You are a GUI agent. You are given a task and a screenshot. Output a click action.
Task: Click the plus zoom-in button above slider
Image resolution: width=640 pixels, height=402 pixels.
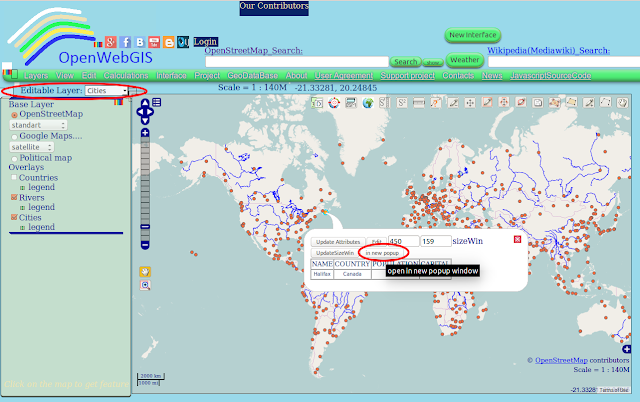coord(145,133)
